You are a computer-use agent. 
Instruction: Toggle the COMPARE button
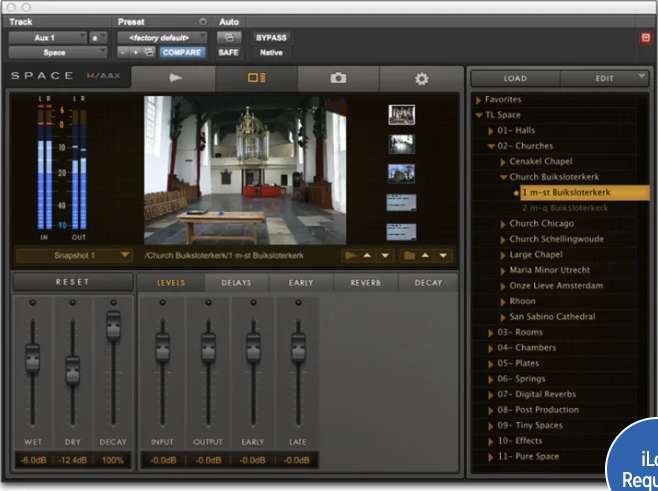point(181,52)
